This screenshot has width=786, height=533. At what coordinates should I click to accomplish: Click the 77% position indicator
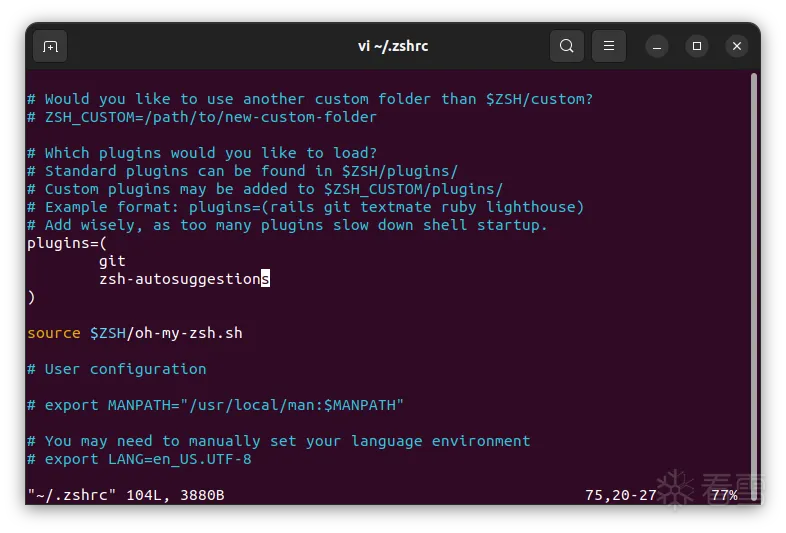pyautogui.click(x=724, y=495)
